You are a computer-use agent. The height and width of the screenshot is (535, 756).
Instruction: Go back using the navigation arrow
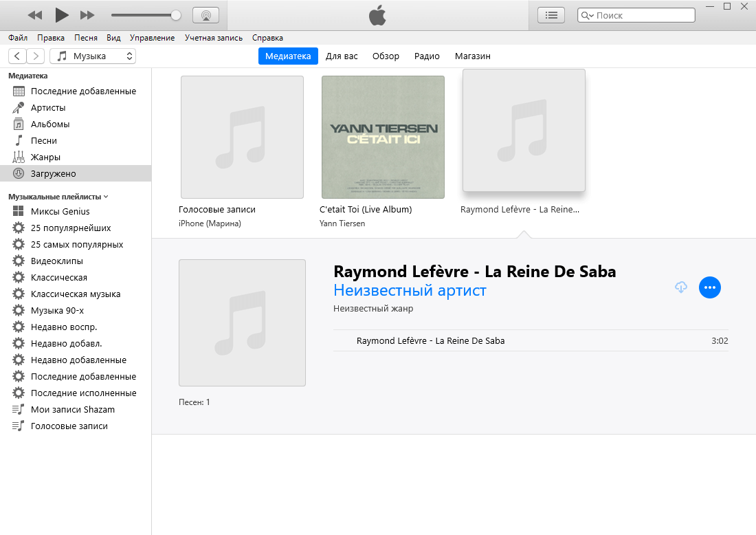click(x=18, y=56)
